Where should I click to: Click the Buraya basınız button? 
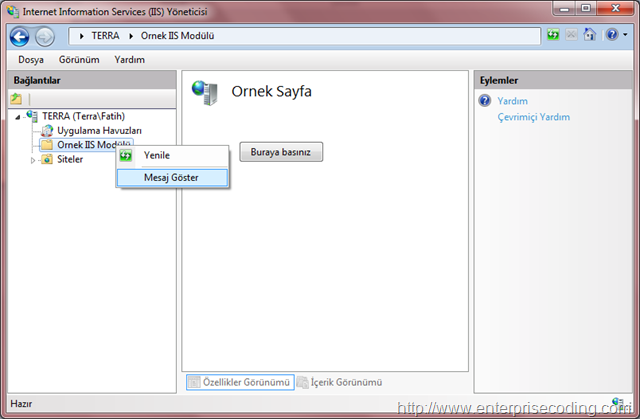(281, 152)
